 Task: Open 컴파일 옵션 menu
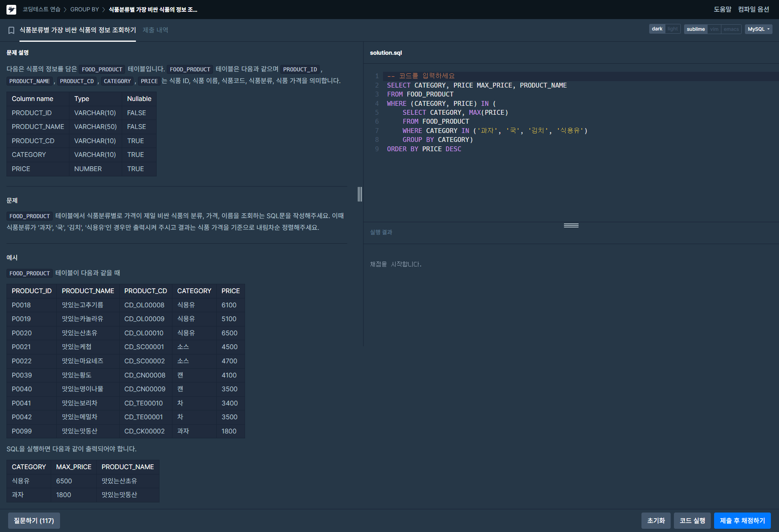click(x=753, y=9)
